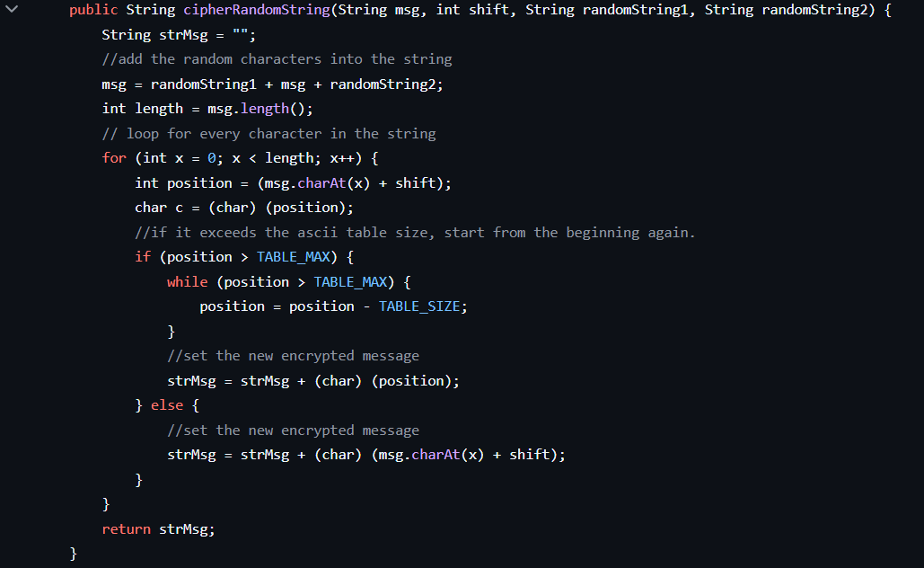The height and width of the screenshot is (568, 924).
Task: Click the for keyword of the loop
Action: pyautogui.click(x=114, y=158)
